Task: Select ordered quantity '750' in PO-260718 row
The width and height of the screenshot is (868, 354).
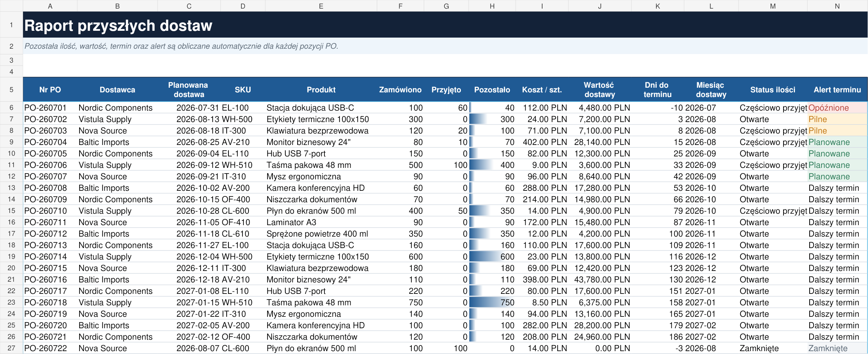Action: click(x=400, y=302)
